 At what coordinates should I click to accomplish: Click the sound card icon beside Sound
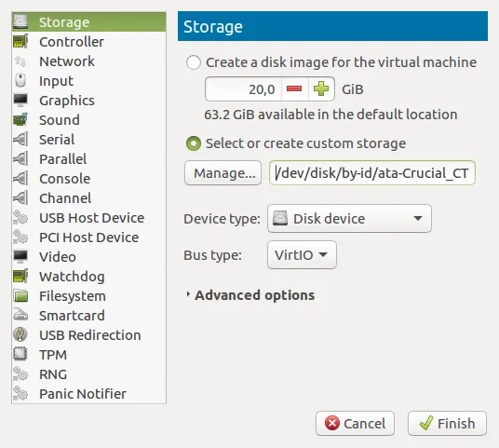click(x=20, y=120)
